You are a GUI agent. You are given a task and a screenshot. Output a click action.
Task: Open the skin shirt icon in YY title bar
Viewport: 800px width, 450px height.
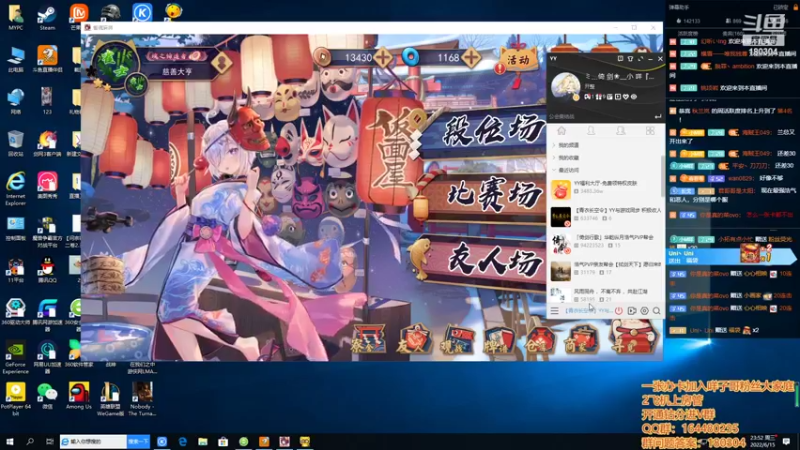[x=630, y=59]
